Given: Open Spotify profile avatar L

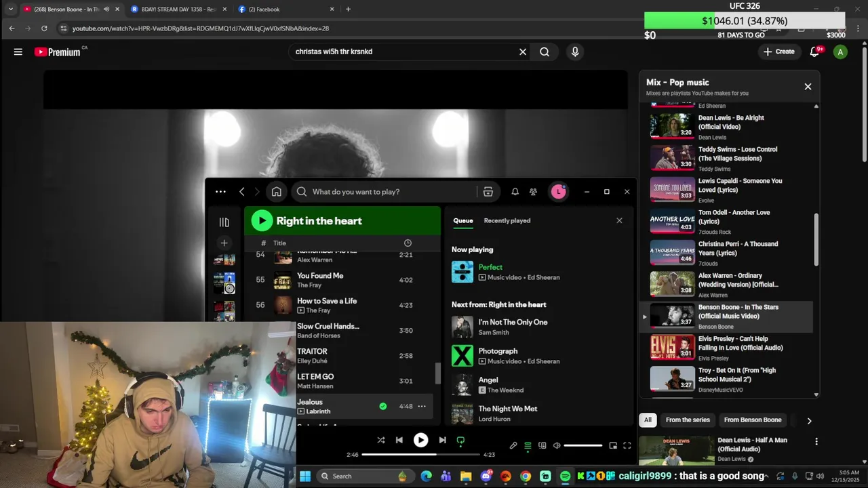Looking at the screenshot, I should pyautogui.click(x=558, y=192).
